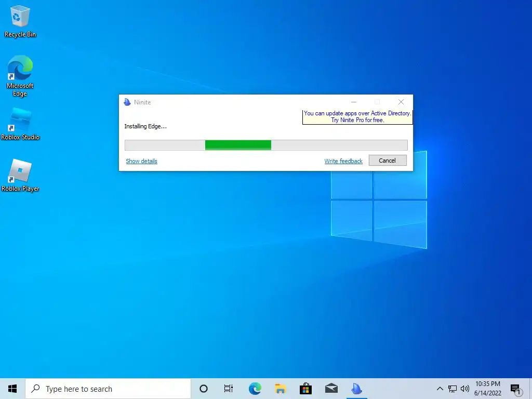Click the taskbar clock showing 10:35 PM

tap(487, 389)
